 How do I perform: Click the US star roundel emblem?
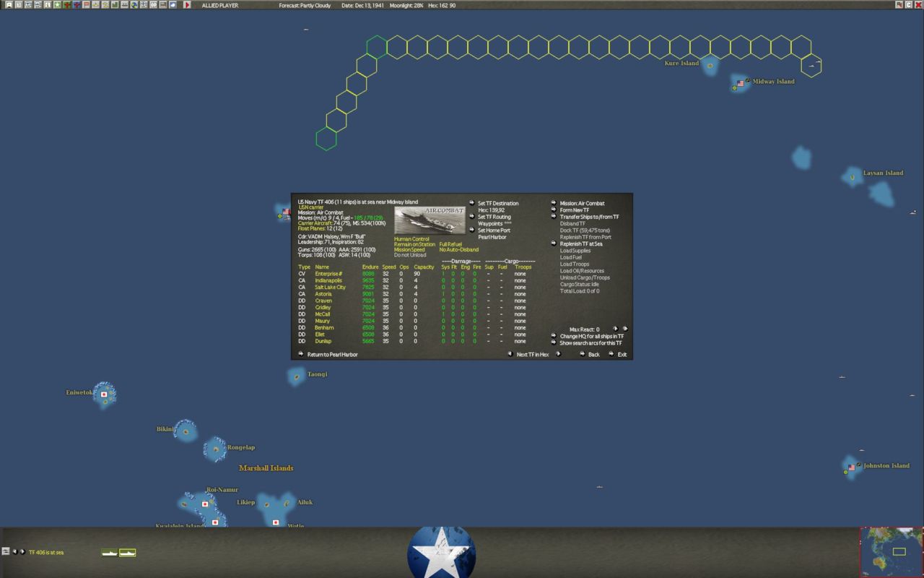coord(441,553)
